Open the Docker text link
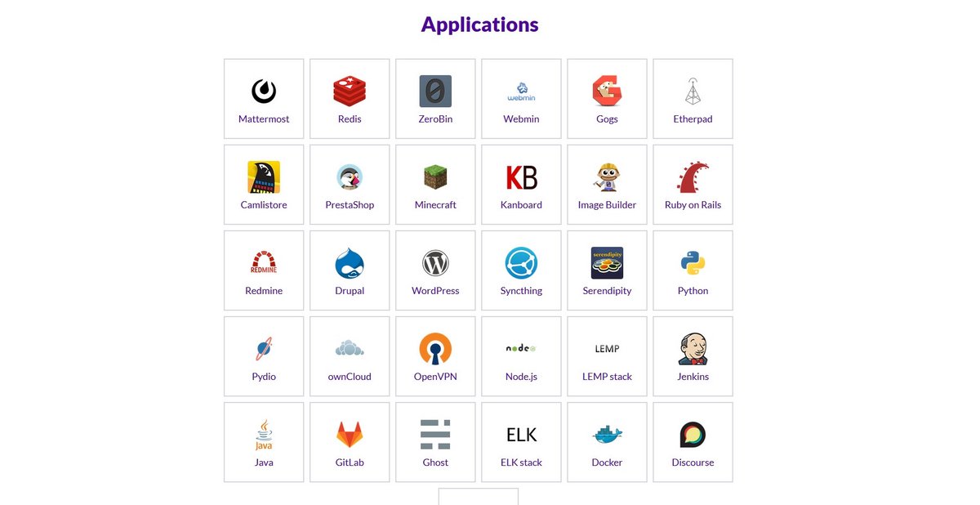980x505 pixels. pyautogui.click(x=607, y=463)
